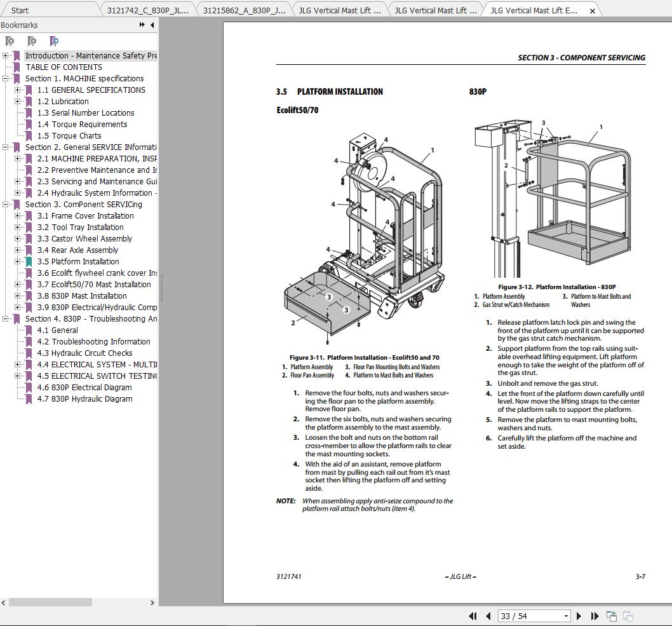
Task: Open the TABLE OF CONTENTS bookmark
Action: pyautogui.click(x=64, y=67)
